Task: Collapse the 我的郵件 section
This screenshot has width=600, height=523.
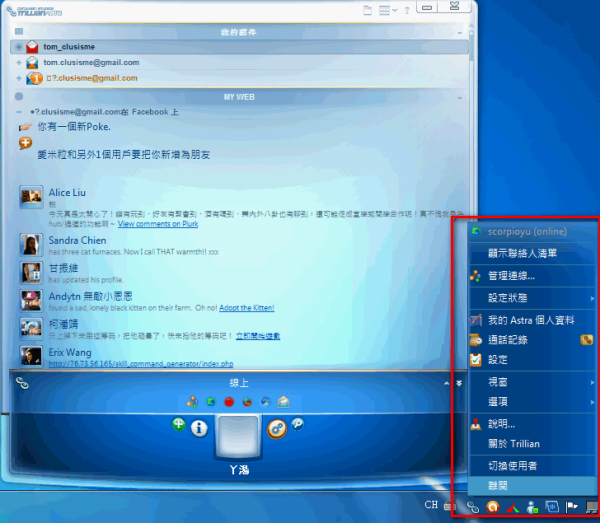Action: [x=459, y=33]
